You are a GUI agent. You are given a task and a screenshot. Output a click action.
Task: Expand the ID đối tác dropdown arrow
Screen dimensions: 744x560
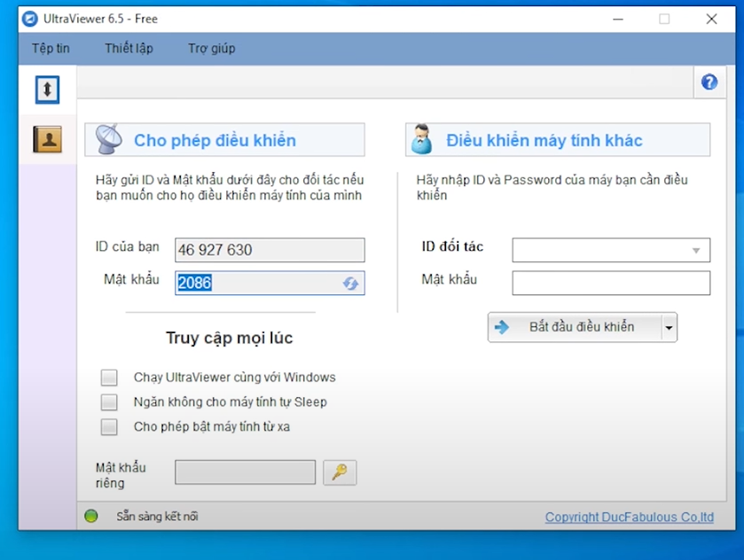[696, 250]
